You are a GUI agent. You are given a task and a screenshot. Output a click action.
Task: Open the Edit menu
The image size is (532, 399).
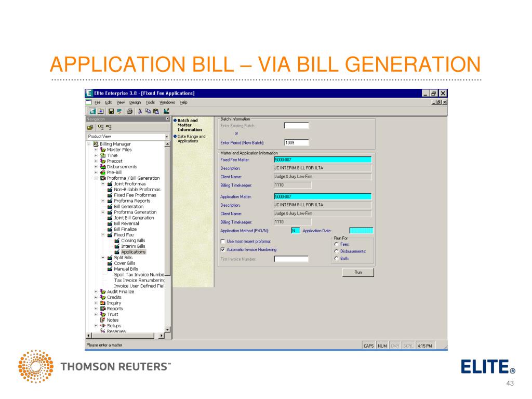(108, 102)
